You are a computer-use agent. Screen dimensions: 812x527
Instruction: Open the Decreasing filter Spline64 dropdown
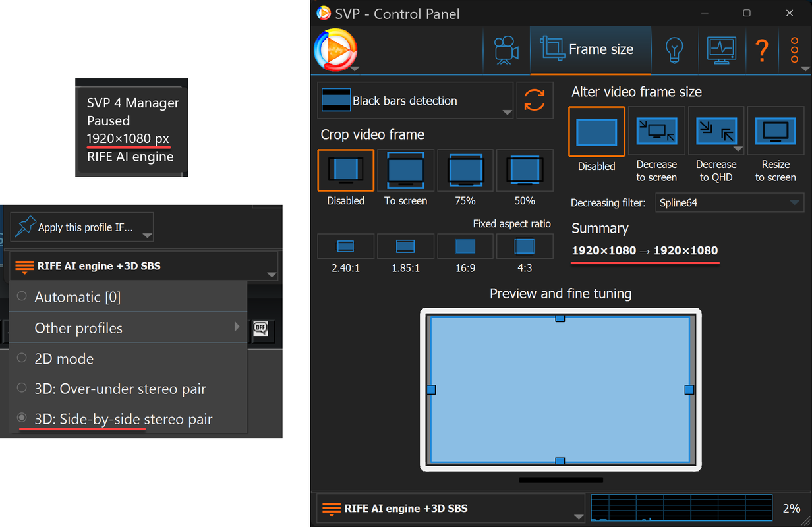tap(730, 203)
